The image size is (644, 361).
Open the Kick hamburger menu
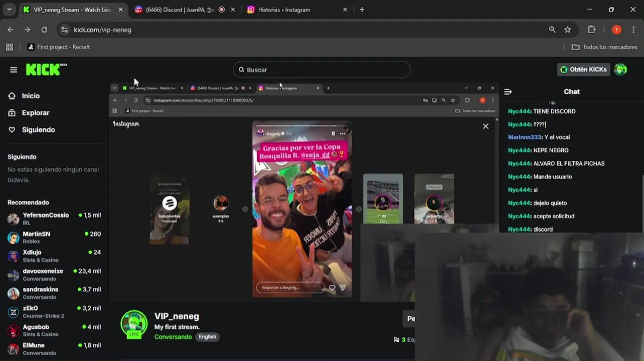point(14,70)
